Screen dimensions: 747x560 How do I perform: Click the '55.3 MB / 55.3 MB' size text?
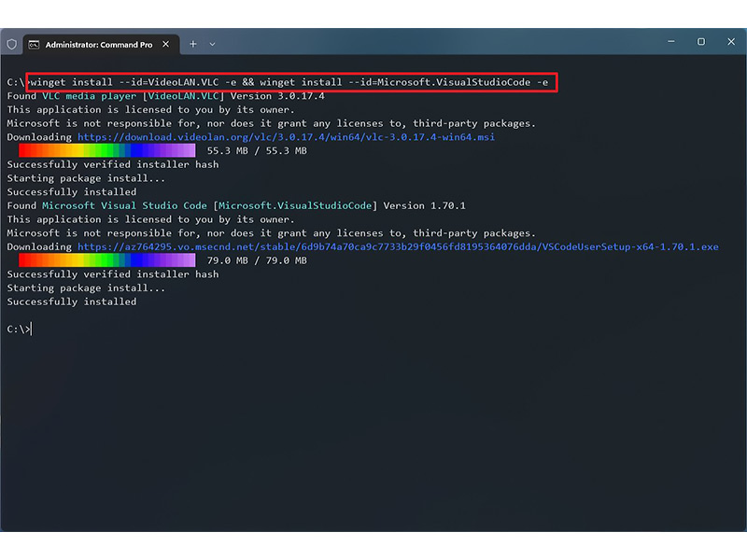tap(257, 151)
